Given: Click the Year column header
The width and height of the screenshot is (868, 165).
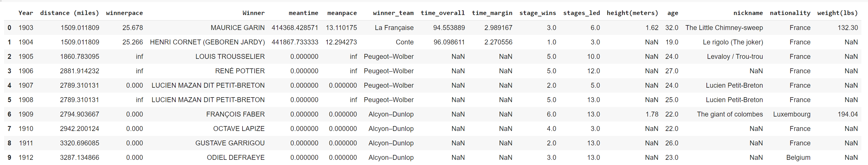Looking at the screenshot, I should point(26,13).
